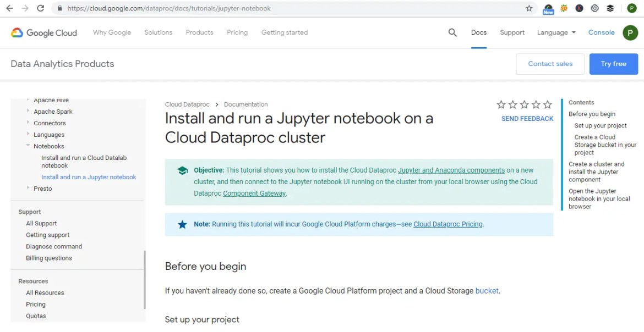Click Data Analytics Products heading
The height and width of the screenshot is (332, 644).
62,64
